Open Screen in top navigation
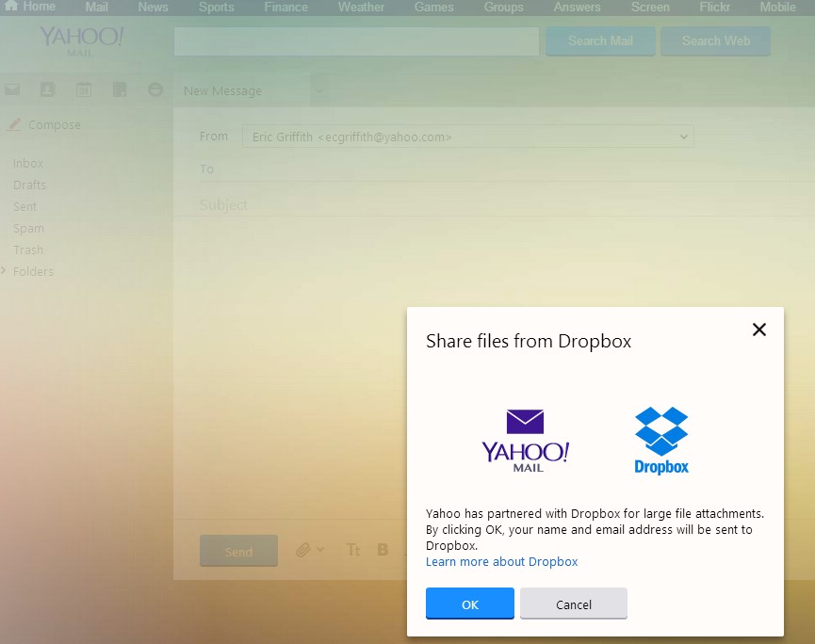Screen dimensions: 815x644 650,8
